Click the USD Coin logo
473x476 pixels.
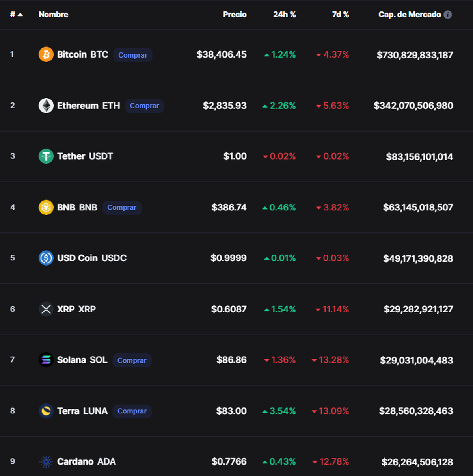click(46, 258)
